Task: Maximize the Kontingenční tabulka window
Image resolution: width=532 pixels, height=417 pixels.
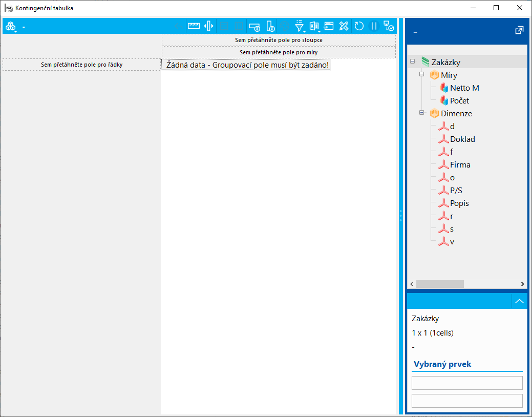Action: click(496, 8)
